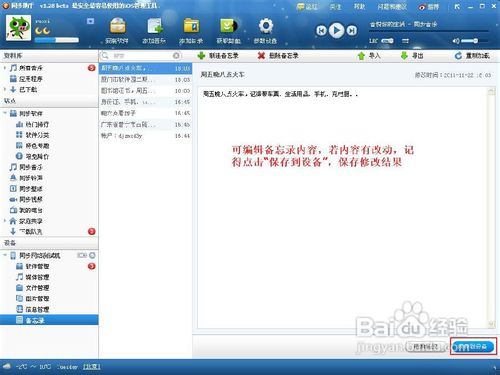
Task: Mute the speaker volume icon
Action: [456, 41]
